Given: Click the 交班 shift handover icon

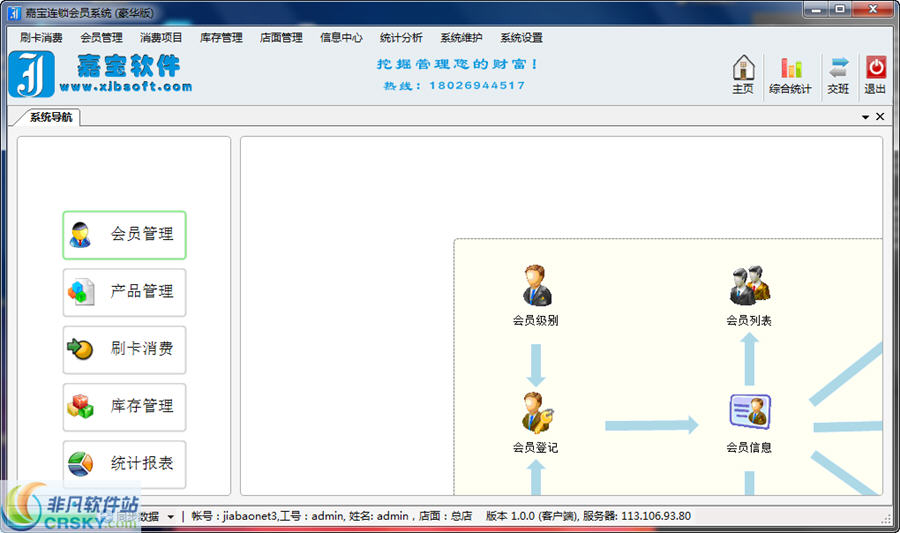Looking at the screenshot, I should tap(838, 74).
